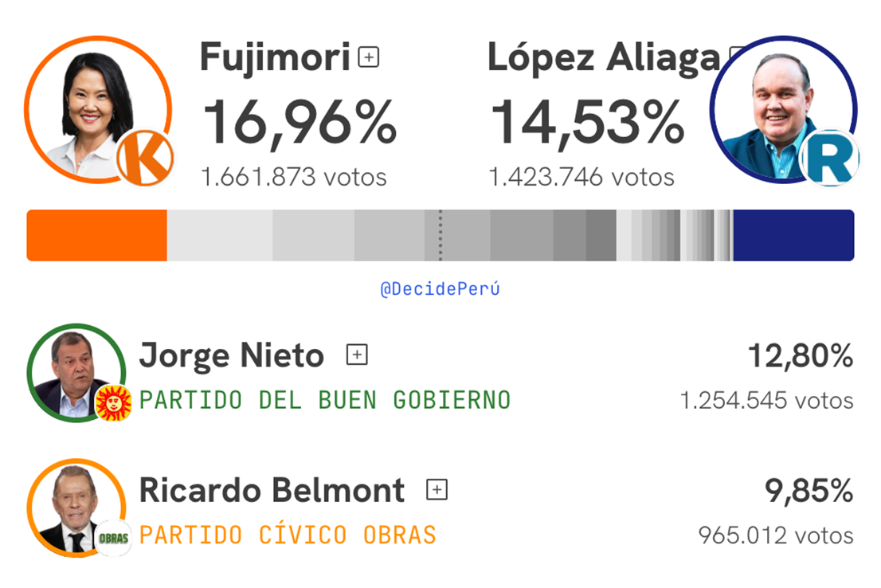Click Fujimori's candidate photo
The width and height of the screenshot is (881, 588).
(x=92, y=108)
